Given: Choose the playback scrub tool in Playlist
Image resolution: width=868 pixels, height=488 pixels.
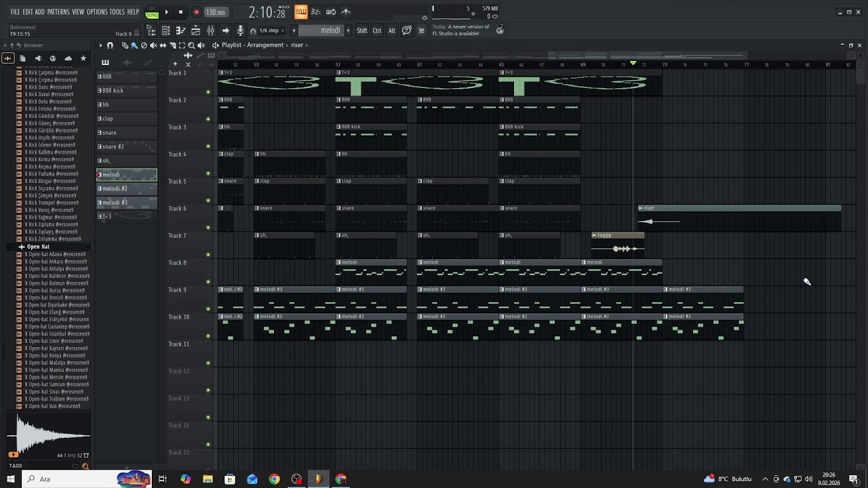Looking at the screenshot, I should click(201, 45).
